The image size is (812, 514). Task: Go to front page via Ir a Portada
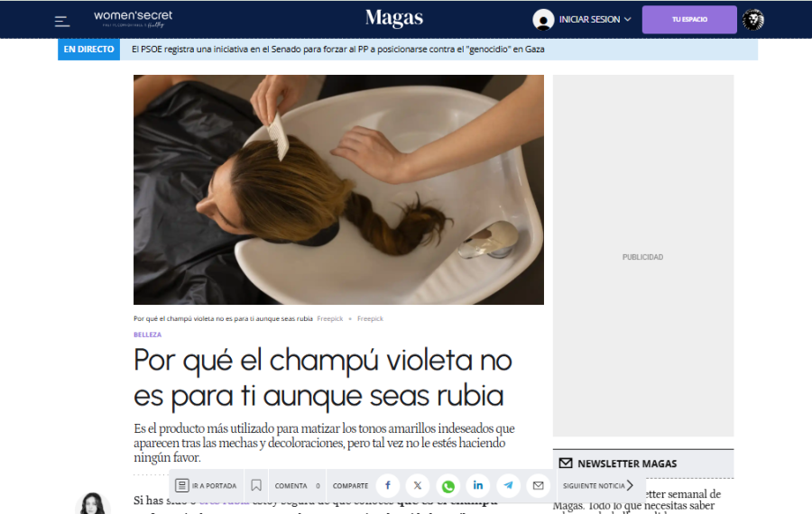206,485
